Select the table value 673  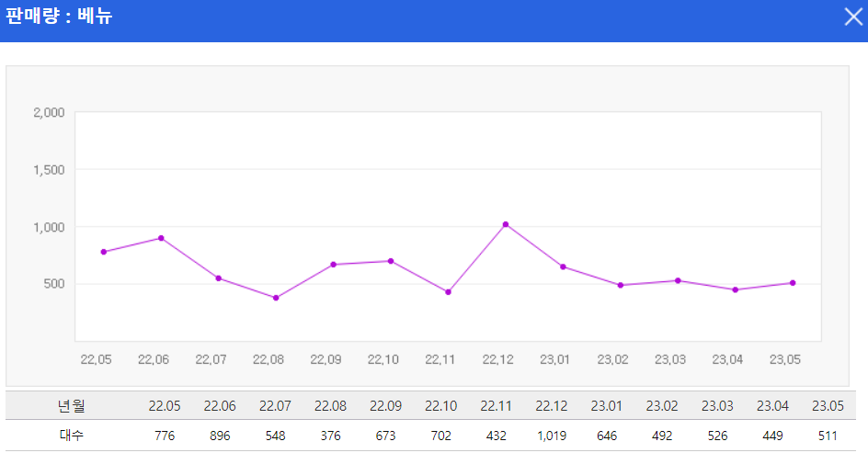[x=386, y=436]
